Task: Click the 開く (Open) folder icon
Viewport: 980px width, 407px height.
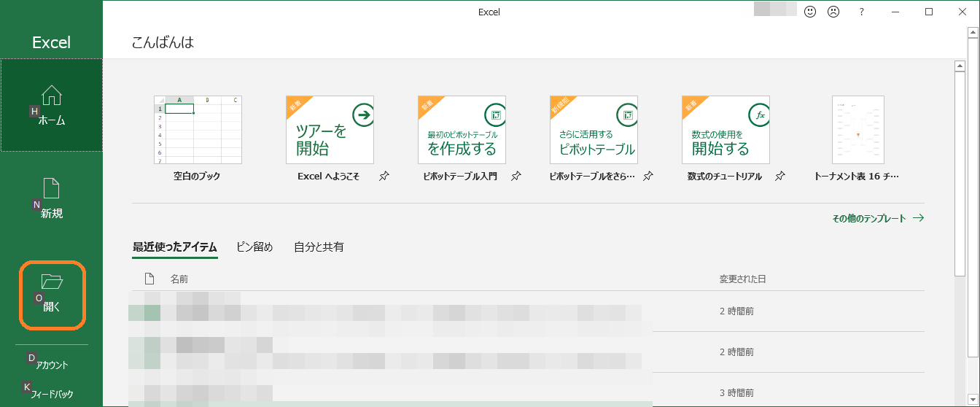Action: (x=52, y=282)
